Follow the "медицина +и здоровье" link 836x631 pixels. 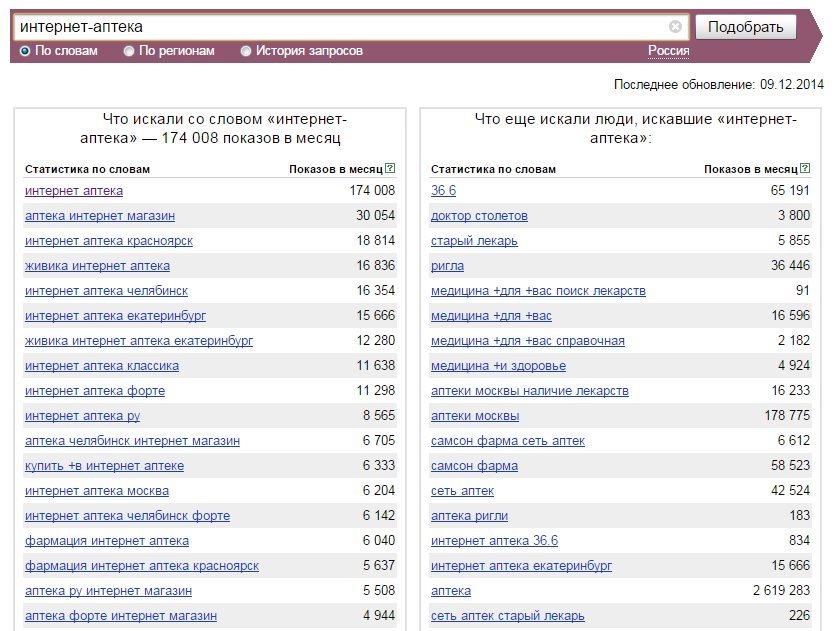click(x=499, y=366)
